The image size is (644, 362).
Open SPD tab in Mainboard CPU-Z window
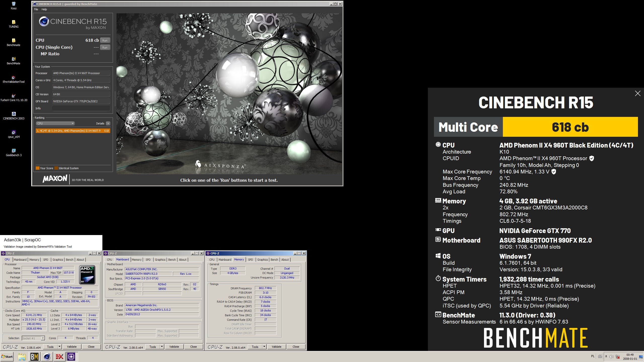point(148,260)
